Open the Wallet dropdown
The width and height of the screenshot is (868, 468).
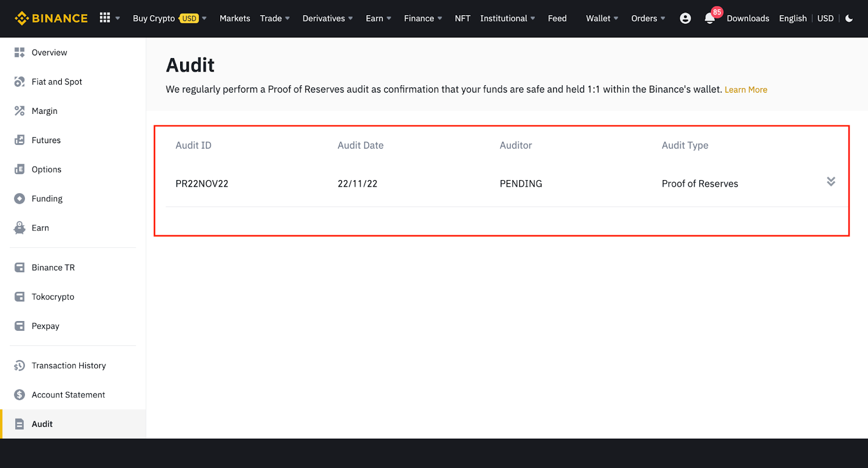[x=602, y=18]
